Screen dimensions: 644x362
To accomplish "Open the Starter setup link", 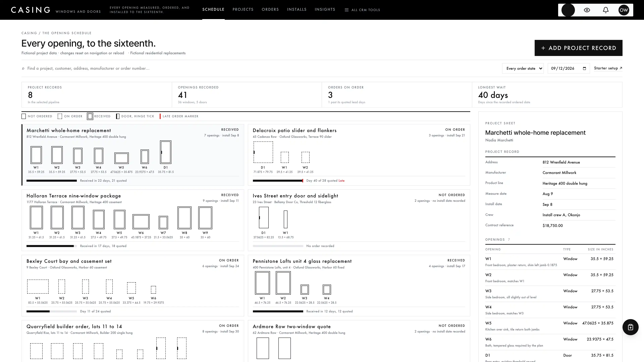I will click(608, 68).
